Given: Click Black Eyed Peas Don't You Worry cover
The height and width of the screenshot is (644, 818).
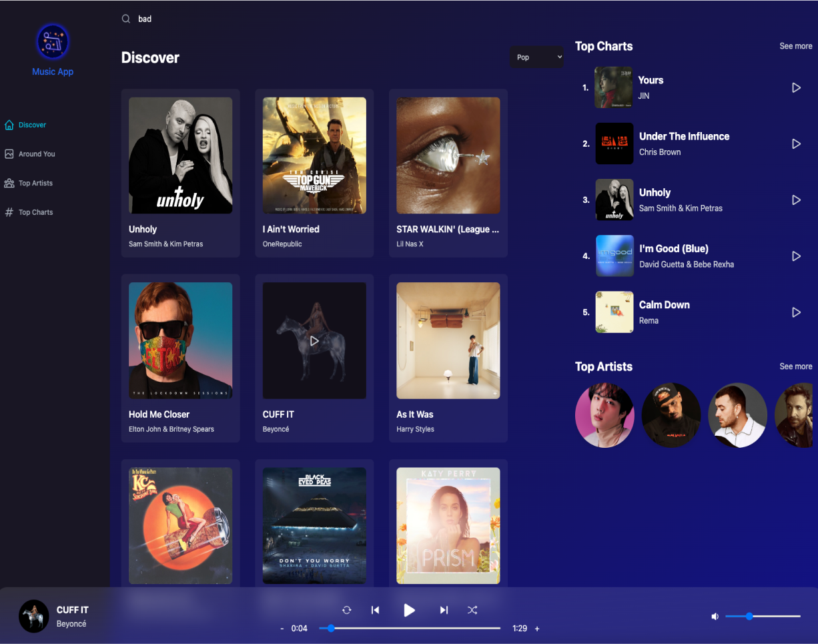Looking at the screenshot, I should click(x=314, y=525).
